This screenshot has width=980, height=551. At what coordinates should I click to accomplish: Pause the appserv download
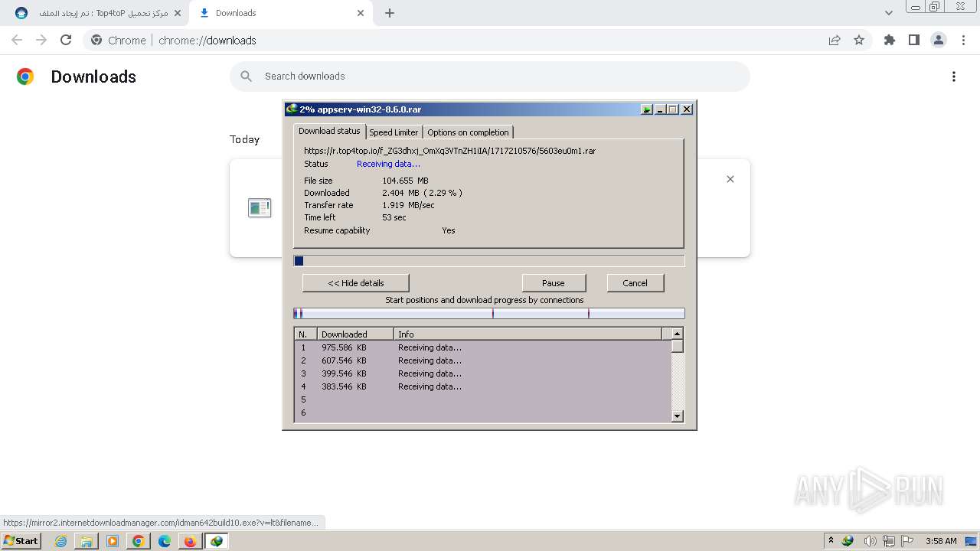(554, 283)
